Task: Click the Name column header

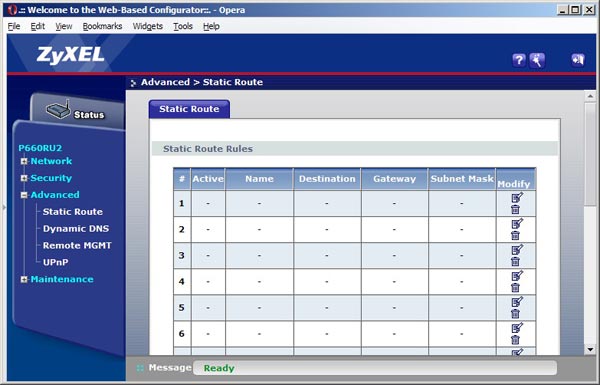Action: (259, 179)
